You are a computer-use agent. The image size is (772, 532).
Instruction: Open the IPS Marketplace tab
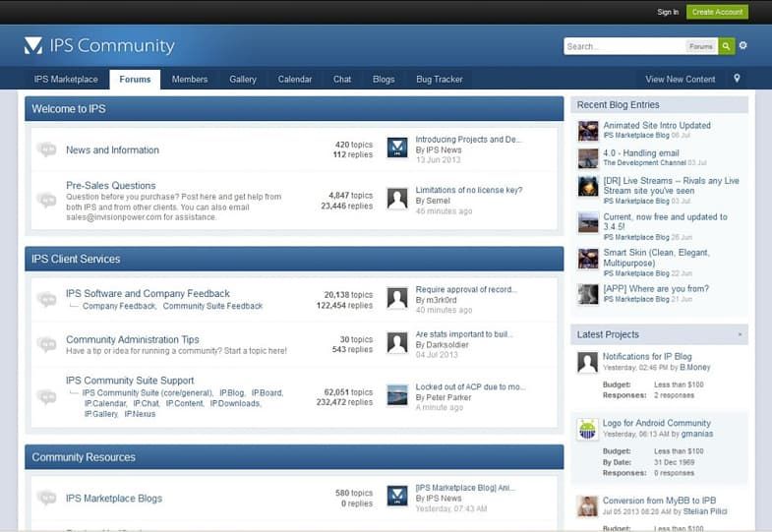66,80
